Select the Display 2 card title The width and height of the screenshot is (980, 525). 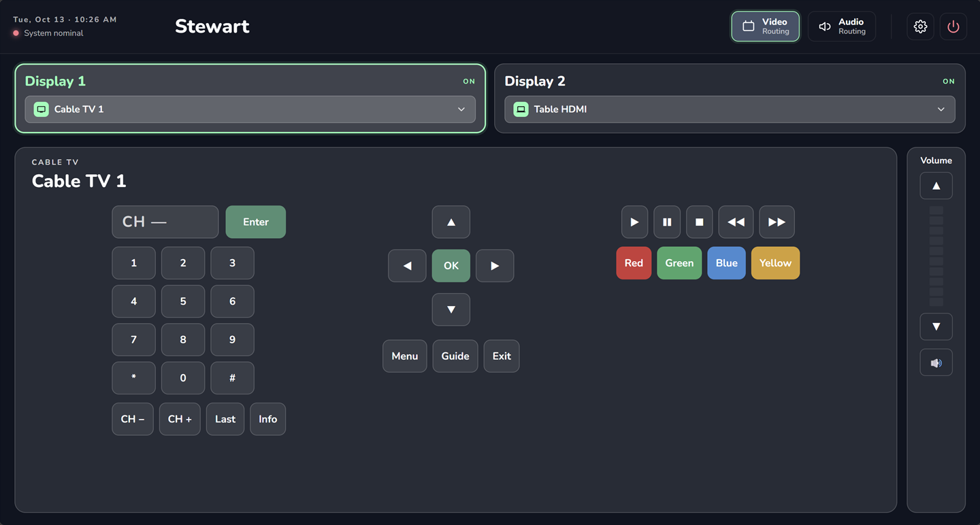pos(535,81)
